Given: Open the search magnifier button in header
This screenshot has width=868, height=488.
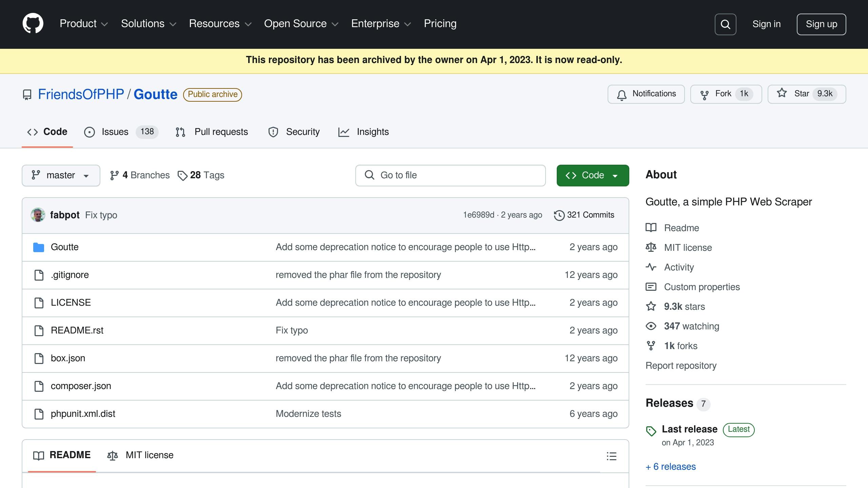Looking at the screenshot, I should (x=725, y=24).
